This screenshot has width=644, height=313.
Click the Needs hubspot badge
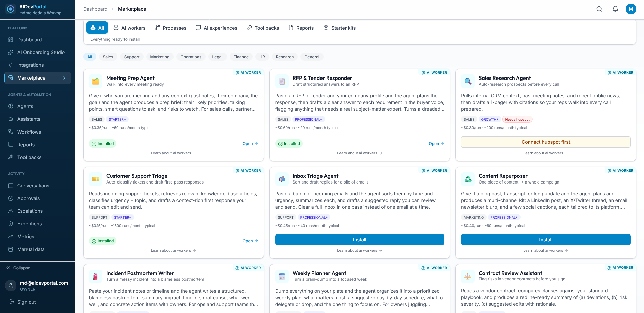click(517, 119)
